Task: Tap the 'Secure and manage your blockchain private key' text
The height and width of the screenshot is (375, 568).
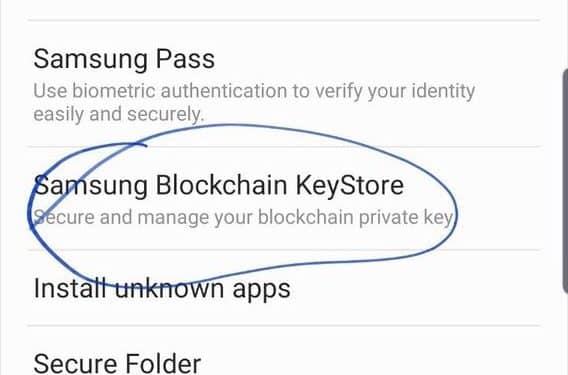Action: pos(243,218)
